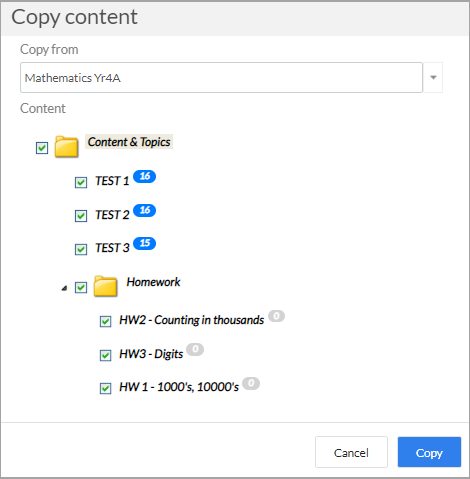The width and height of the screenshot is (470, 479).
Task: Deselect the HW3 - Digits checkbox
Action: coord(106,355)
